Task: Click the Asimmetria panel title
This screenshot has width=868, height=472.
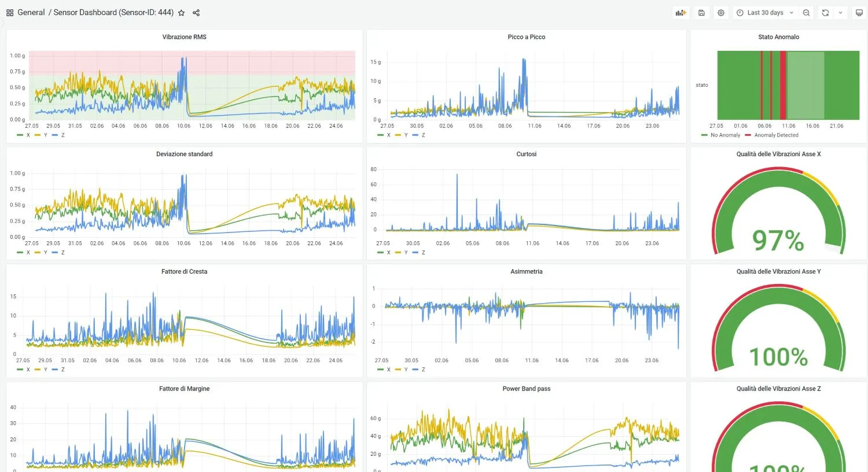Action: click(x=526, y=271)
